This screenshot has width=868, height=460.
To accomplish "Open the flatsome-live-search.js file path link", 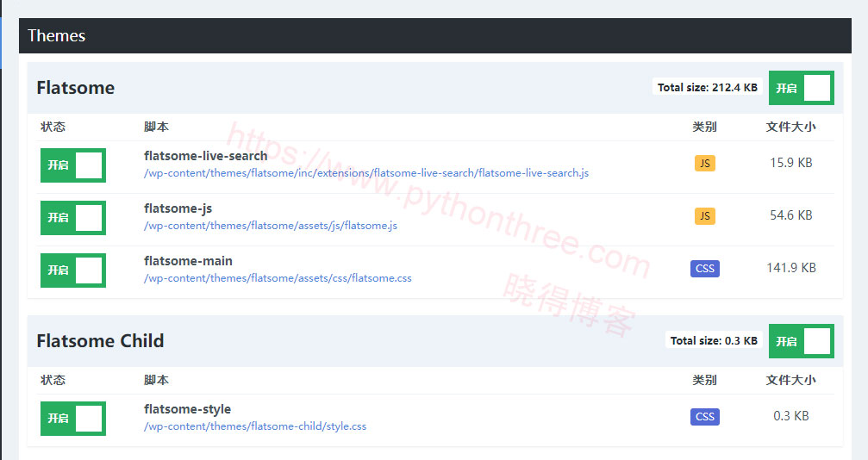I will click(366, 172).
